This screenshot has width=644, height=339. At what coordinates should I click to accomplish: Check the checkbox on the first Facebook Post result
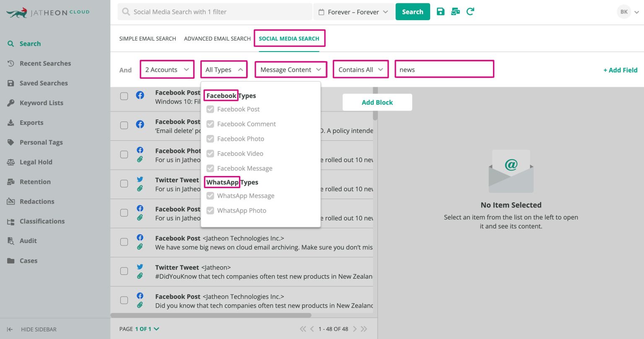tap(124, 96)
